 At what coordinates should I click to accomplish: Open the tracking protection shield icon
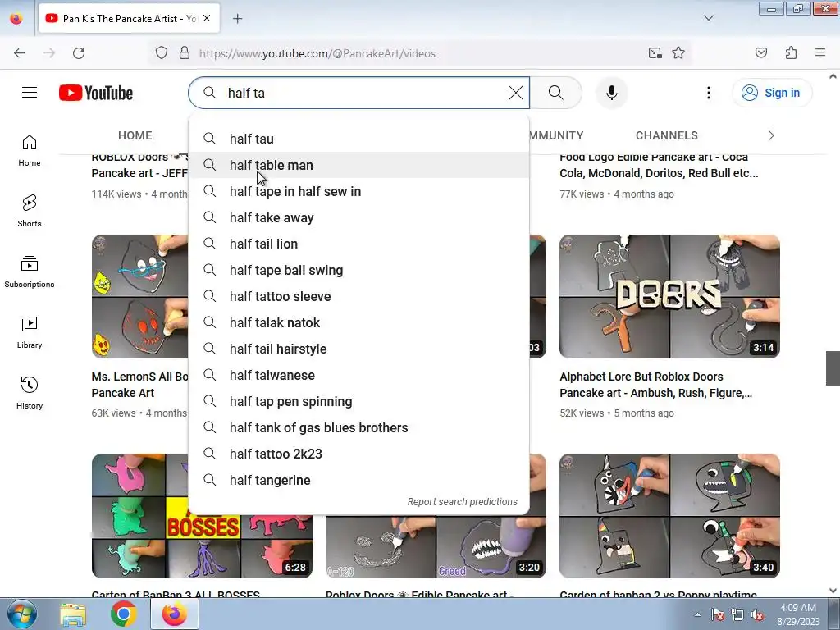(162, 53)
